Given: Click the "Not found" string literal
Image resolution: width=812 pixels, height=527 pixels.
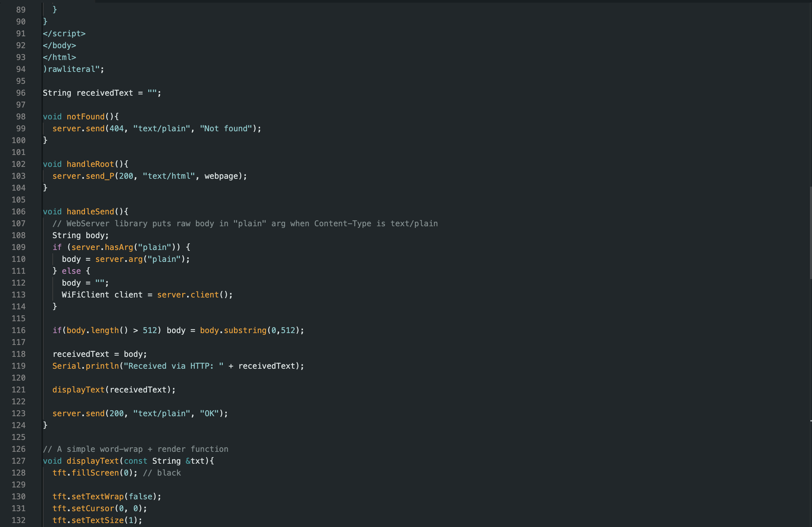Looking at the screenshot, I should click(x=226, y=129).
